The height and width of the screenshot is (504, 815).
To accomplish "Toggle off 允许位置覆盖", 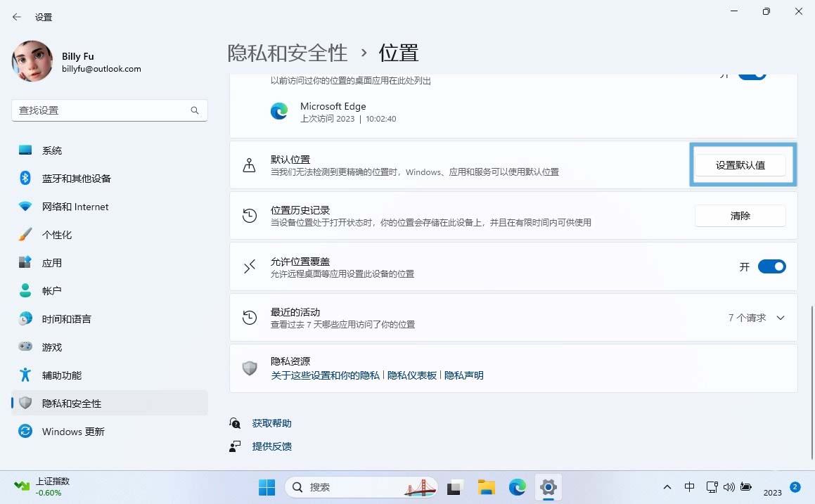I will pyautogui.click(x=771, y=266).
